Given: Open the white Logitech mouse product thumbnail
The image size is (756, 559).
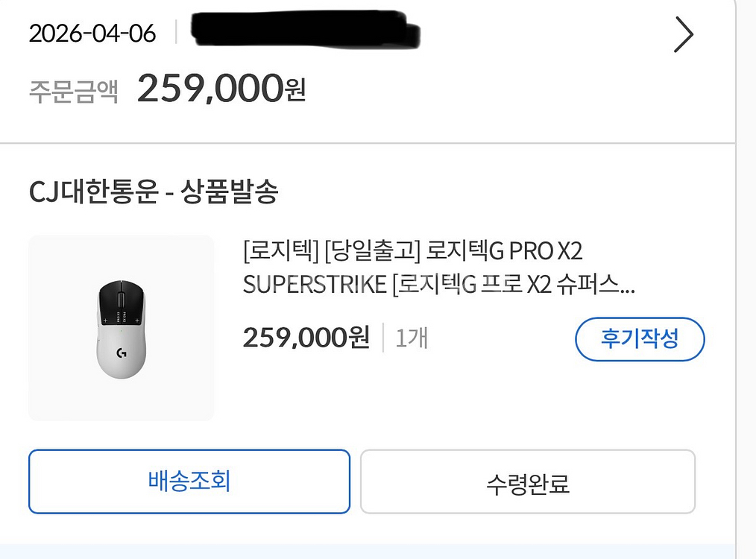Looking at the screenshot, I should 122,328.
